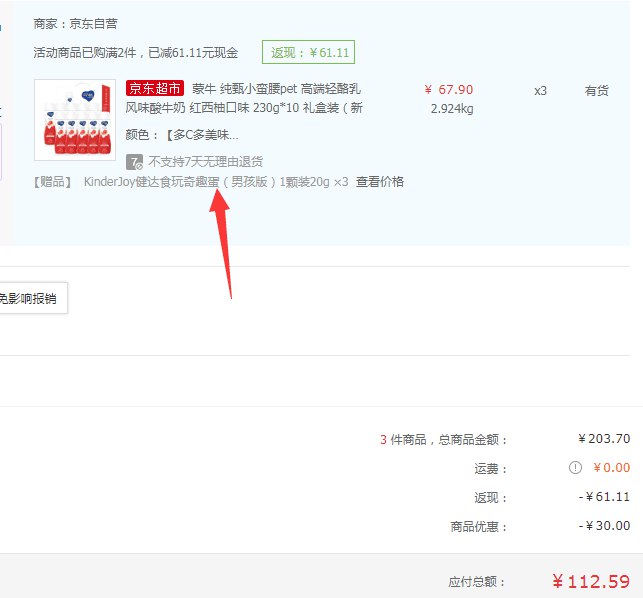Select the freight amount ￥0.00
This screenshot has width=643, height=598.
point(611,468)
